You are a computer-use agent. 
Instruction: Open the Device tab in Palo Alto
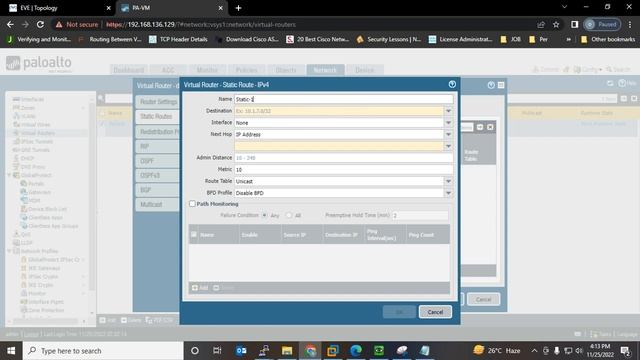coord(364,70)
